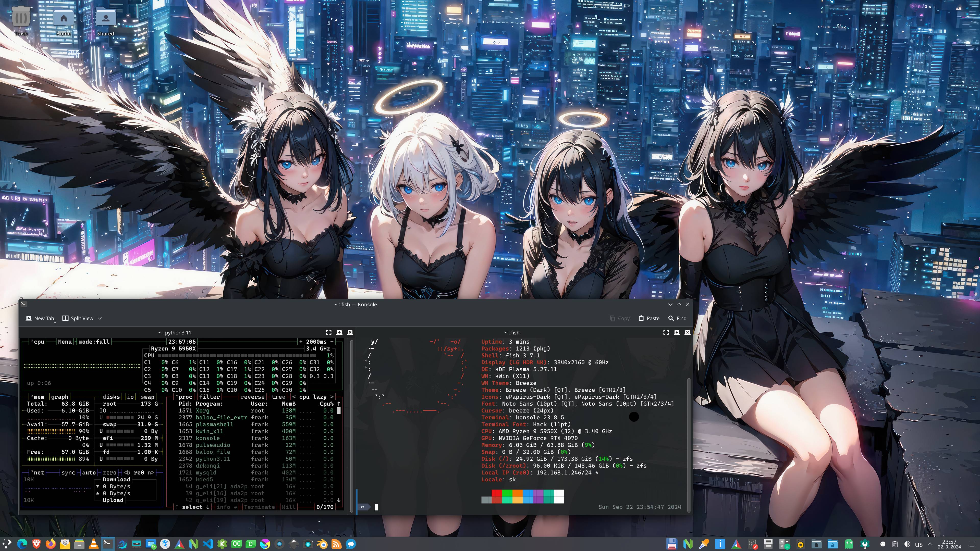The image size is (980, 551).
Task: Launch VLC media player from taskbar
Action: coord(94,544)
